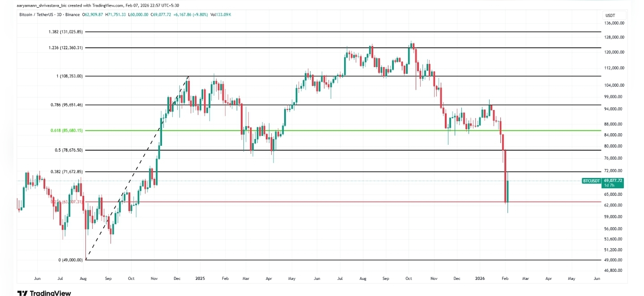The width and height of the screenshot is (644, 296).
Task: Click the 76,000.00 price axis label
Action: pos(613,158)
